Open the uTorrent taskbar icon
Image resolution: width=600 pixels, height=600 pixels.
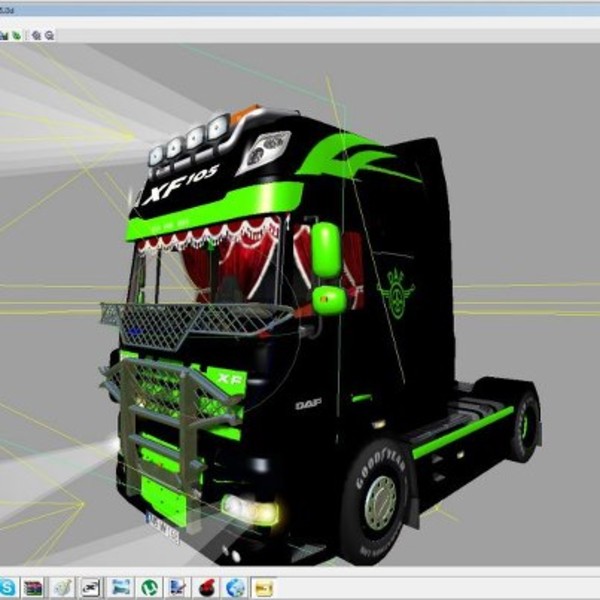pyautogui.click(x=149, y=587)
